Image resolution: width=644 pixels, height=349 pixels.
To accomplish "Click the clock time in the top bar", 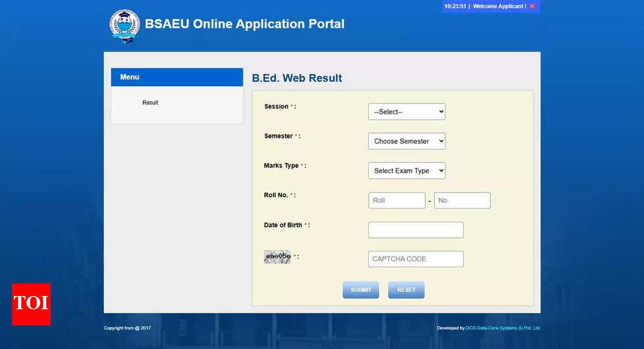I will [x=455, y=7].
